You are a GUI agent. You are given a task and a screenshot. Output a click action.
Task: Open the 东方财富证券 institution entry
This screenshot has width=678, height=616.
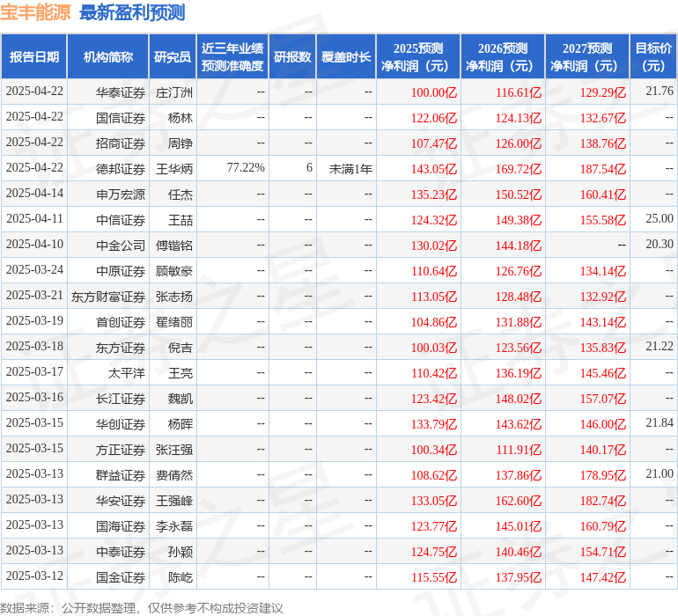[108, 297]
